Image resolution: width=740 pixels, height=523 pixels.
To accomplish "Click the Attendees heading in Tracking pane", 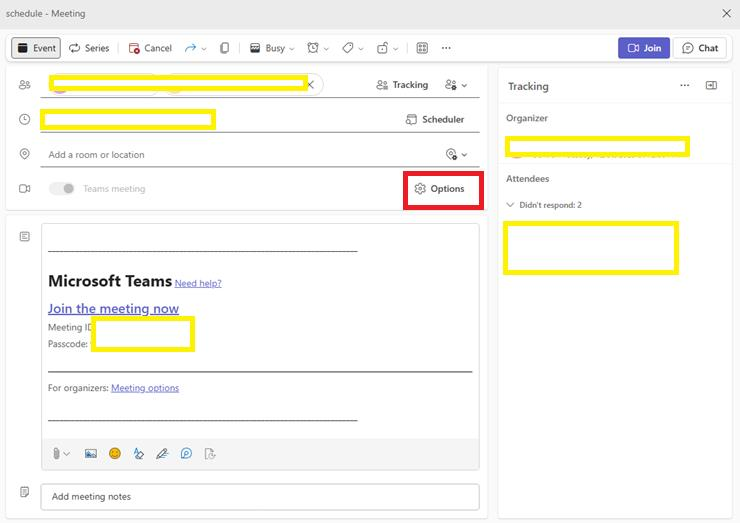I will (528, 178).
